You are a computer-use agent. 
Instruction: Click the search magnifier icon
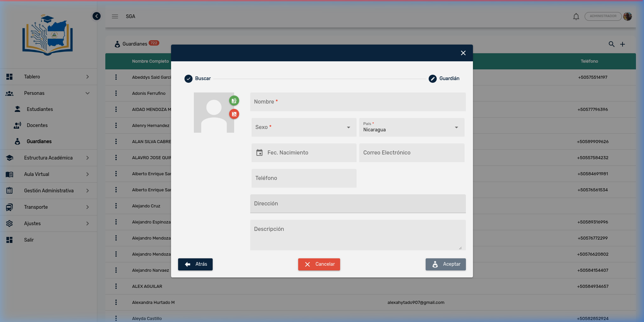point(611,44)
